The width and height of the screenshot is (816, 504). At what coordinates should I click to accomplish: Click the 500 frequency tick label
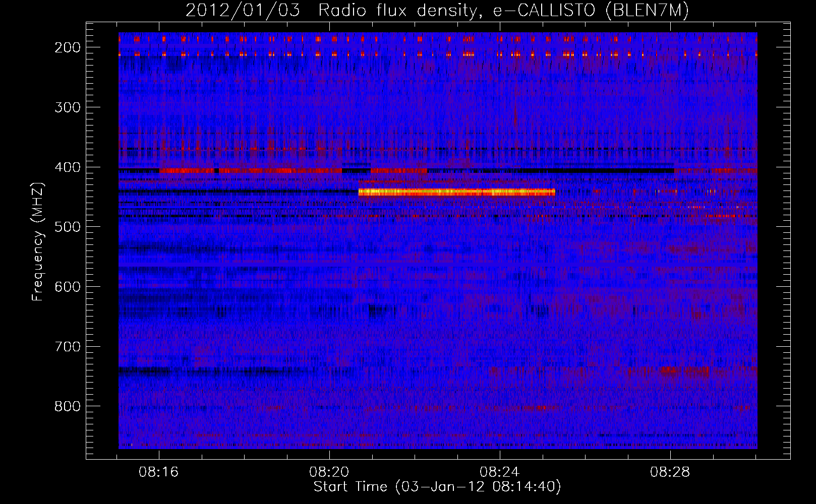click(x=68, y=227)
